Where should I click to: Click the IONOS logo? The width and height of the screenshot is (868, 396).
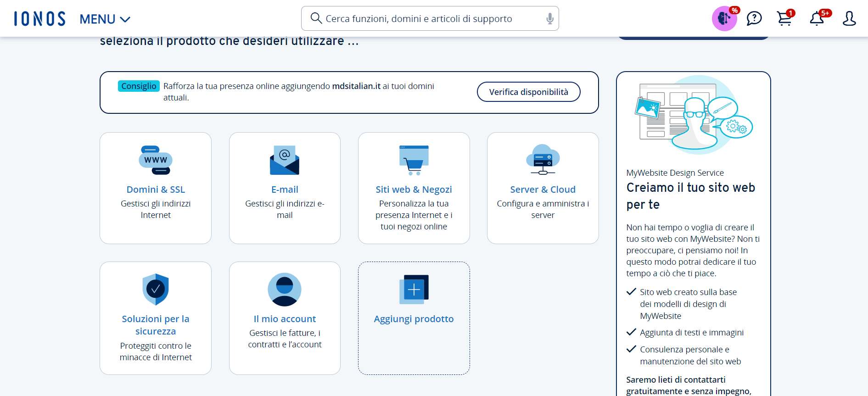click(x=39, y=19)
